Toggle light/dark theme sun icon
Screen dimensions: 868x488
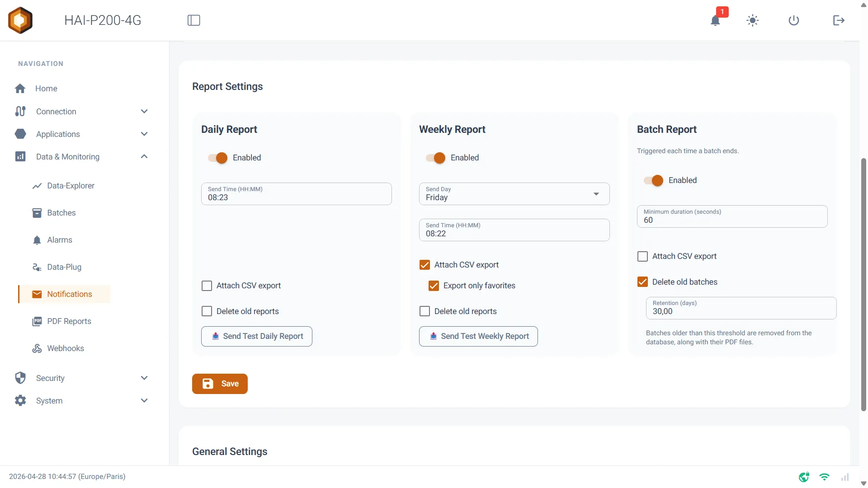[x=752, y=20]
